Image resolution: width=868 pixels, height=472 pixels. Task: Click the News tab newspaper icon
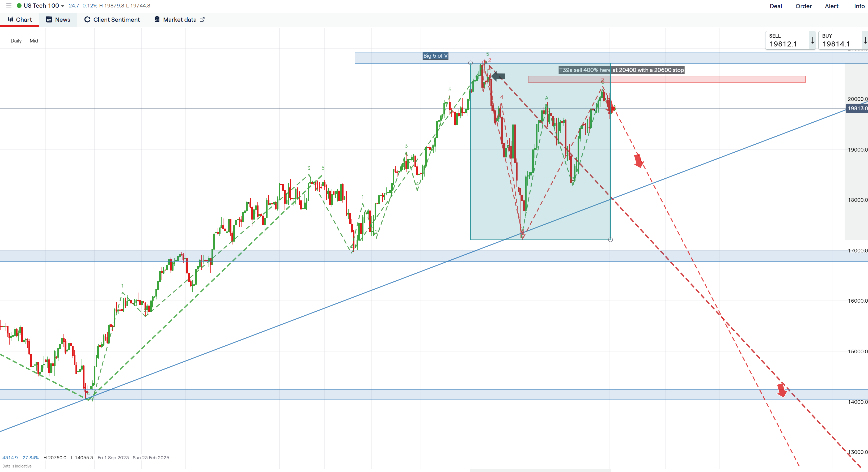pos(49,20)
